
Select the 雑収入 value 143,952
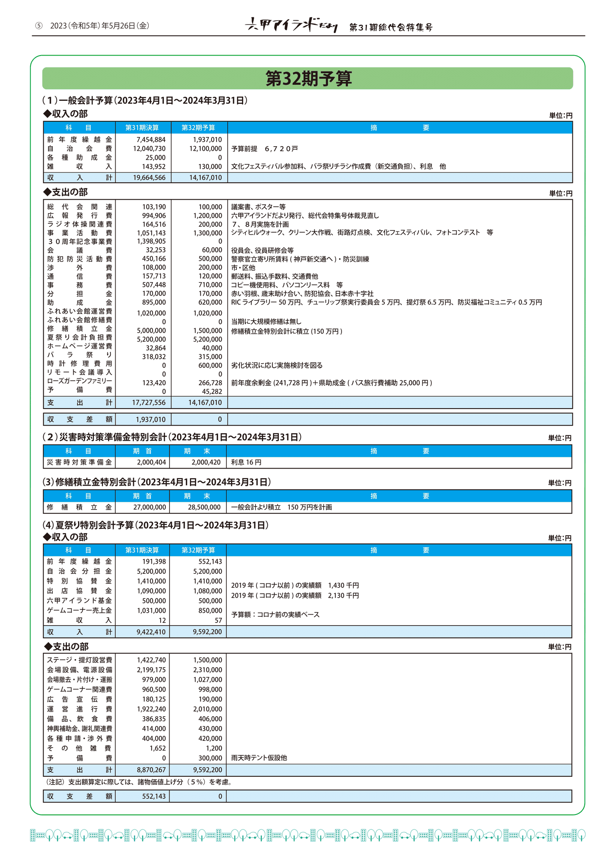pos(154,167)
